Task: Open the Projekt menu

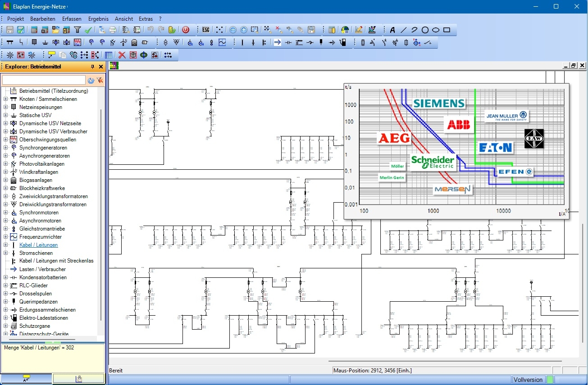Action: pyautogui.click(x=16, y=19)
